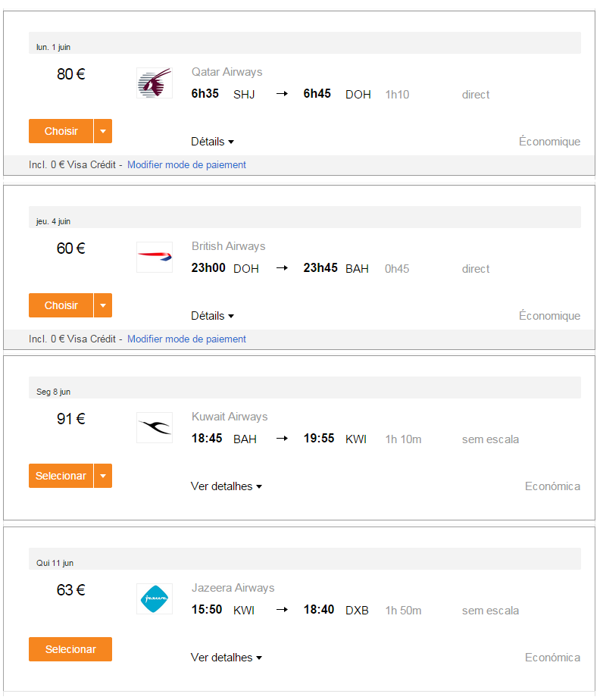Screen dimensions: 603x700
Task: Click the Jazeera Airways airline name
Action: [x=233, y=588]
